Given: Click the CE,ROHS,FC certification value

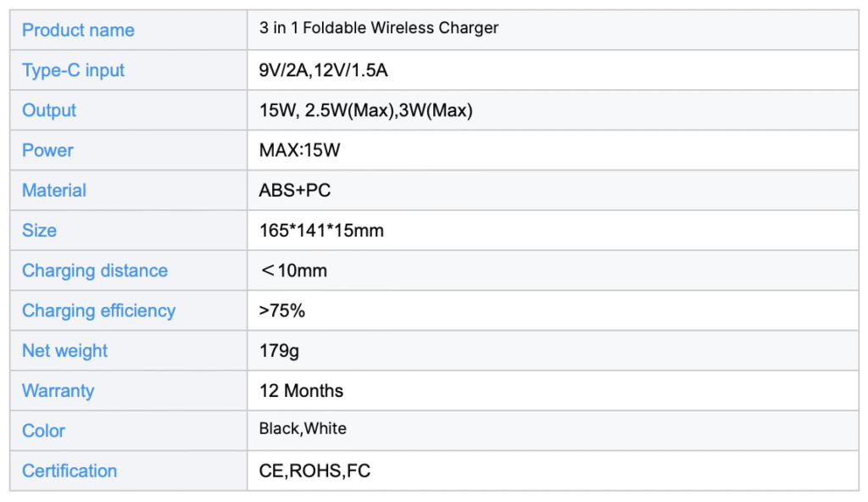Looking at the screenshot, I should click(314, 471).
